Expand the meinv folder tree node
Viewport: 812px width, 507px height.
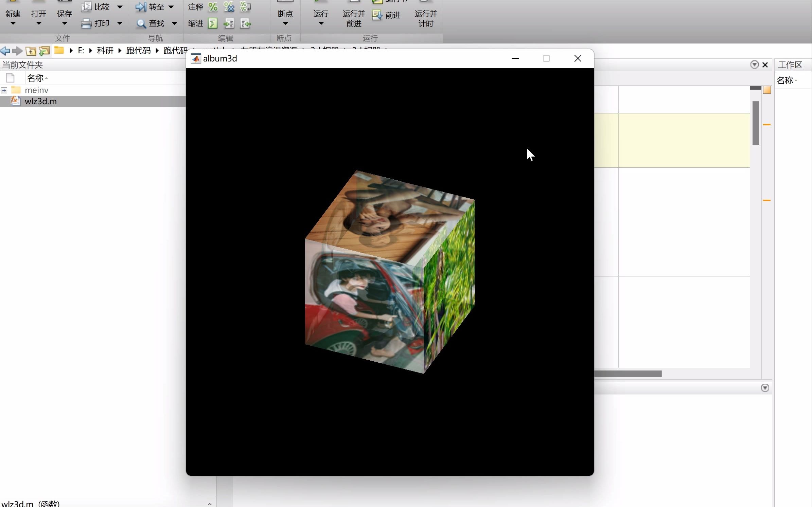click(4, 90)
